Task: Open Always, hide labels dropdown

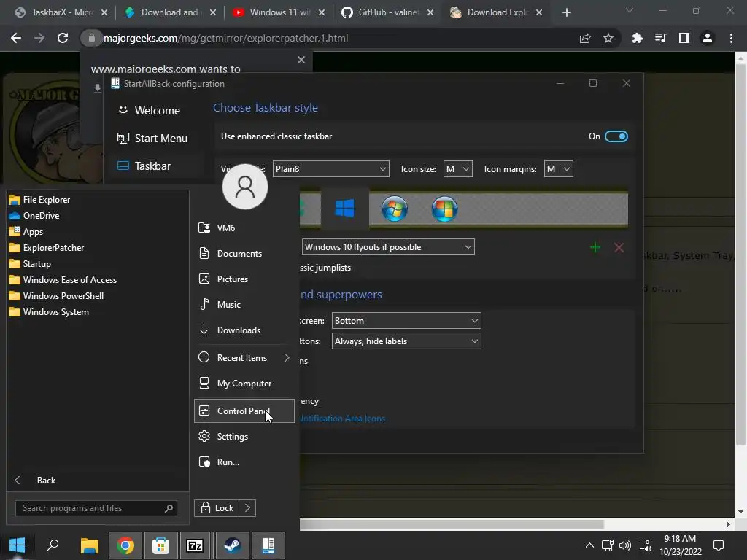Action: click(x=406, y=341)
